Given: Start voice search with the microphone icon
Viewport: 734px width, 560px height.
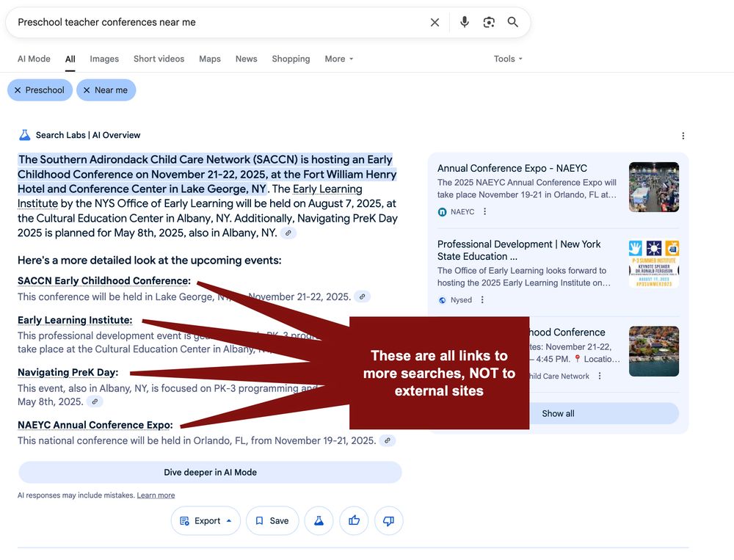Looking at the screenshot, I should (464, 22).
